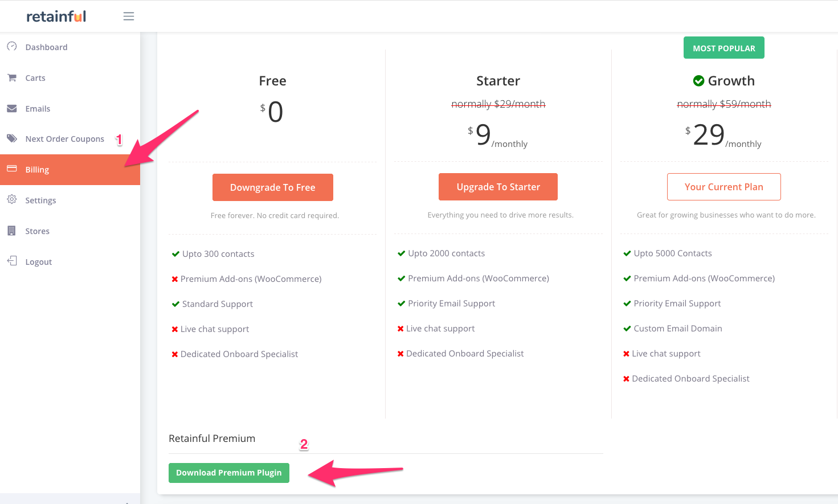
Task: Click the Next Order Coupons tags icon
Action: [11, 138]
